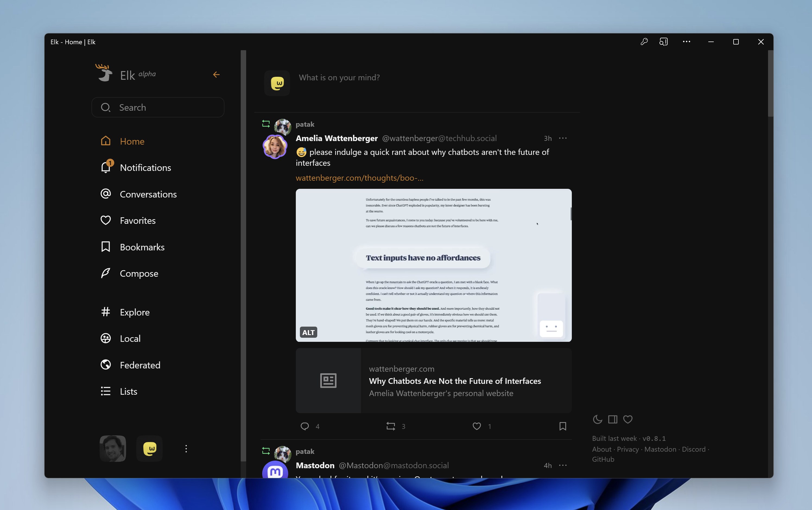Toggle dark mode with the moon icon

point(597,419)
